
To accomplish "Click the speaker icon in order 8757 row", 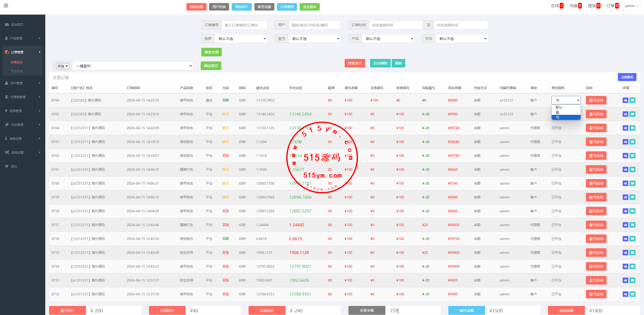I will (625, 225).
